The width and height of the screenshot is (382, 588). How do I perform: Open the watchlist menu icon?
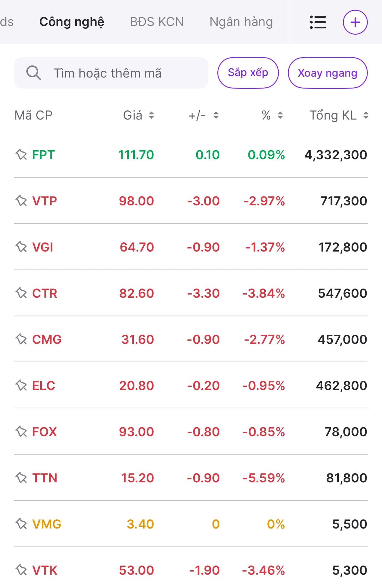(x=318, y=22)
